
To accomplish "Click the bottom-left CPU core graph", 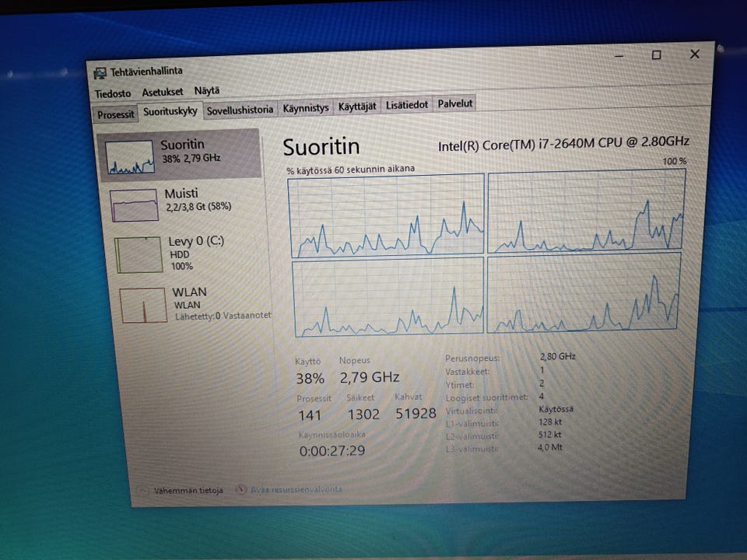I will [x=389, y=297].
